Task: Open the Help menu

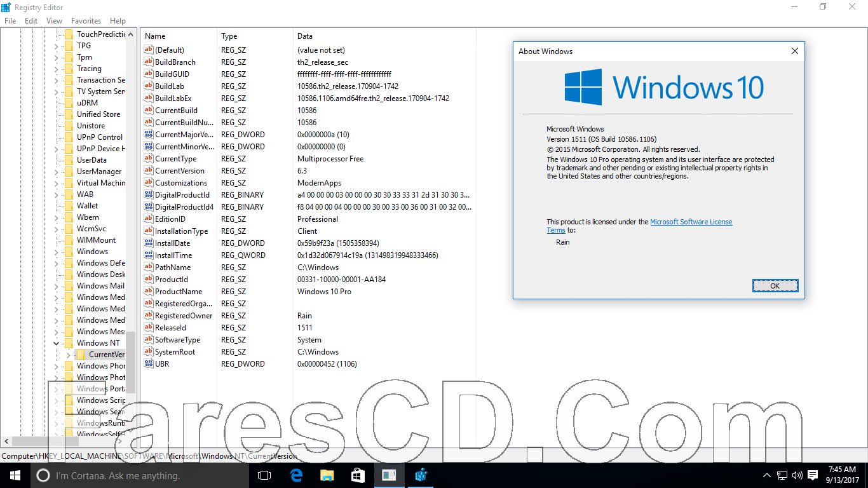Action: (118, 21)
